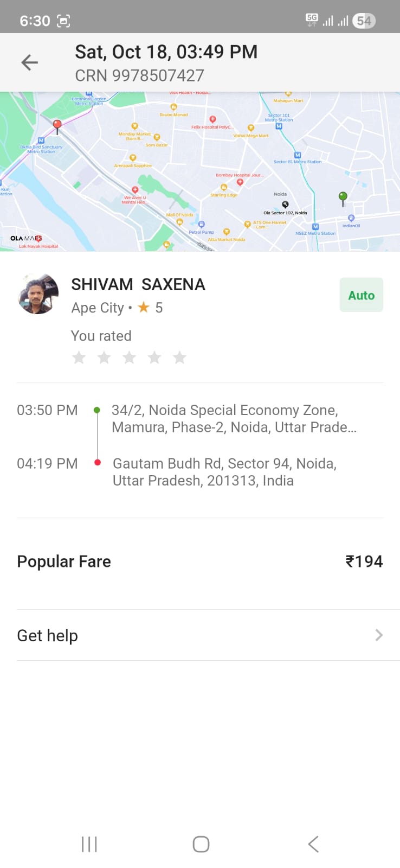Tap the Gautam Budh Rd drop address
Screen dimensions: 400x868
(x=224, y=472)
